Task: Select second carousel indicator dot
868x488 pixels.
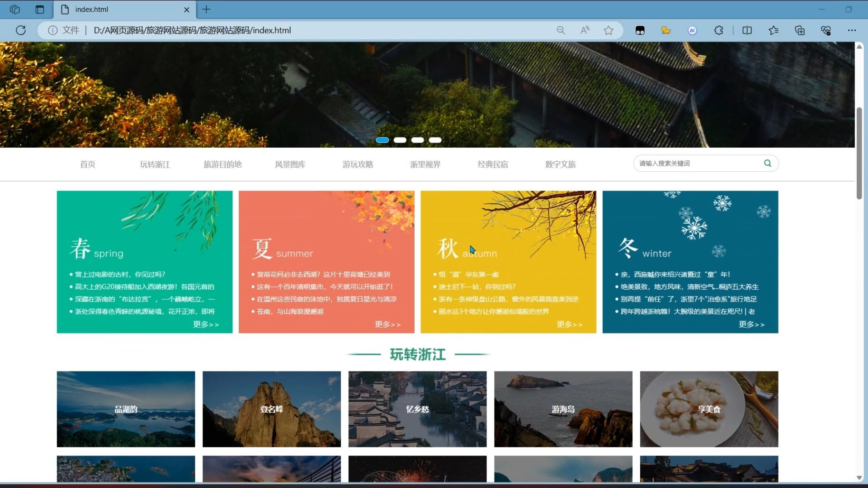Action: (x=400, y=140)
